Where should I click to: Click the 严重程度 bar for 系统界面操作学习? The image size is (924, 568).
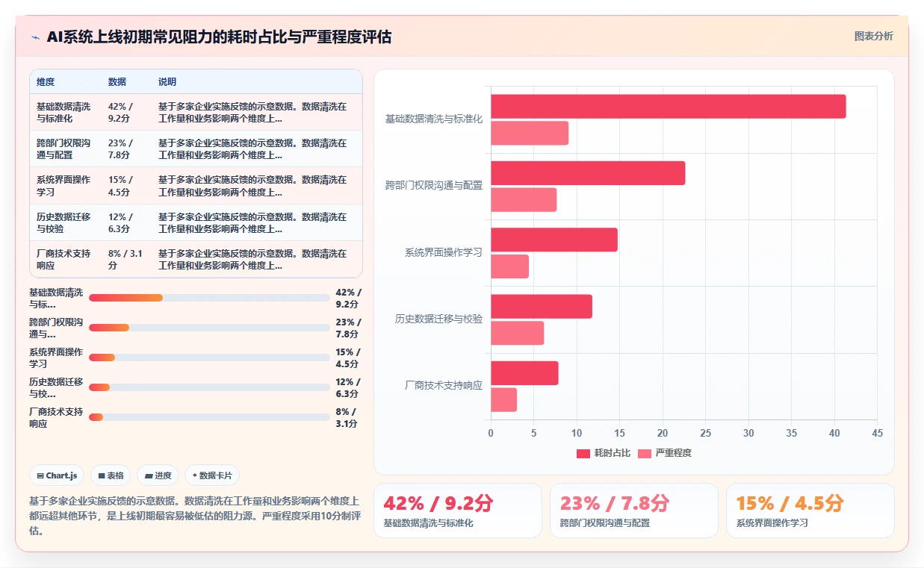point(510,266)
